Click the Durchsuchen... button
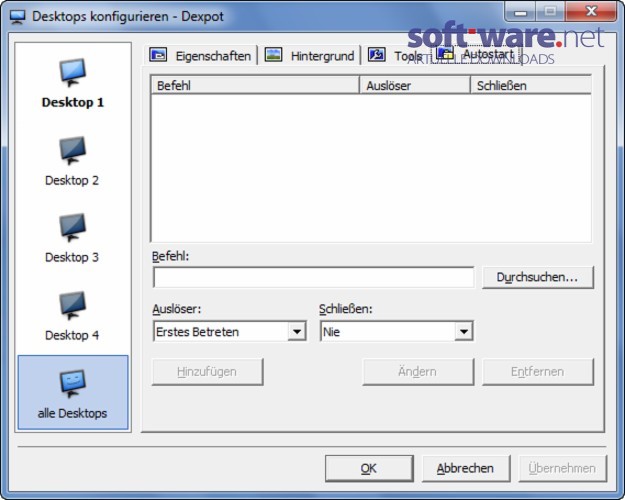The width and height of the screenshot is (625, 500). [x=537, y=277]
